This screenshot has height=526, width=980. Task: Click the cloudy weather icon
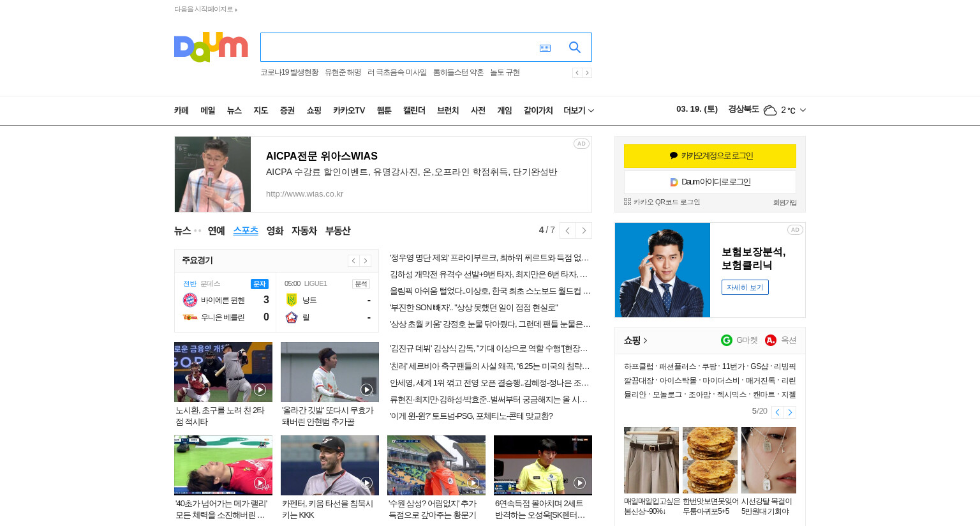(770, 110)
